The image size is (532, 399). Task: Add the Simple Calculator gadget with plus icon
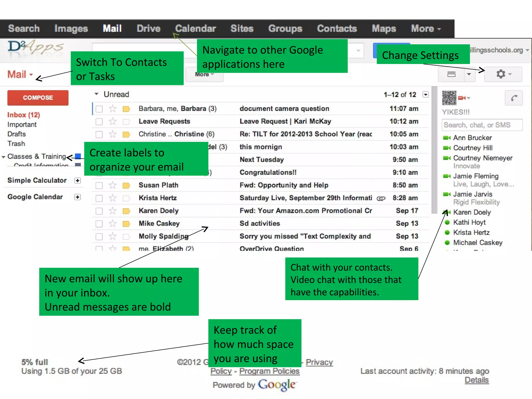[x=77, y=181]
